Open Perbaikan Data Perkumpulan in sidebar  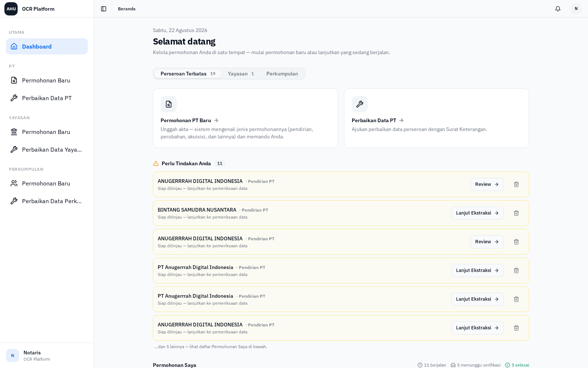click(47, 201)
